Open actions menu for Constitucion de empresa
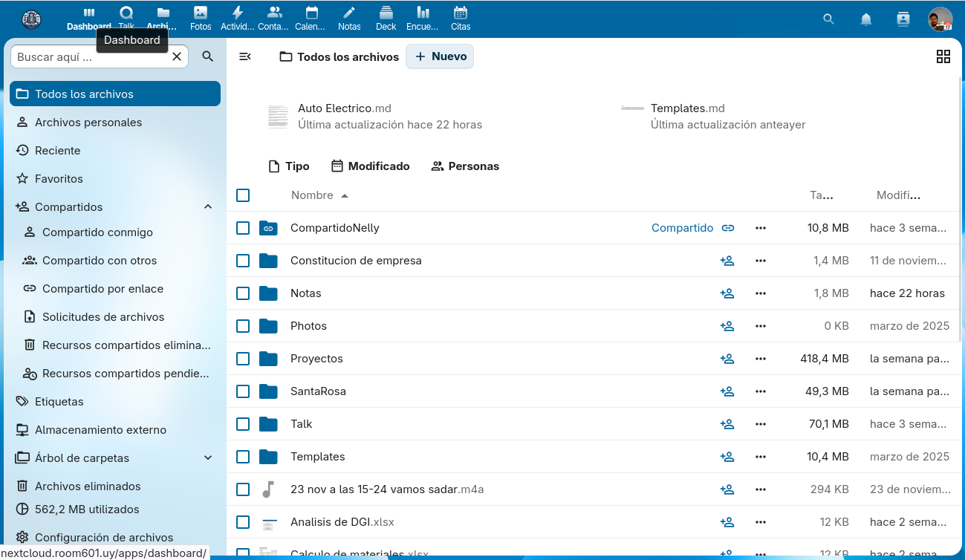The height and width of the screenshot is (560, 965). 760,261
